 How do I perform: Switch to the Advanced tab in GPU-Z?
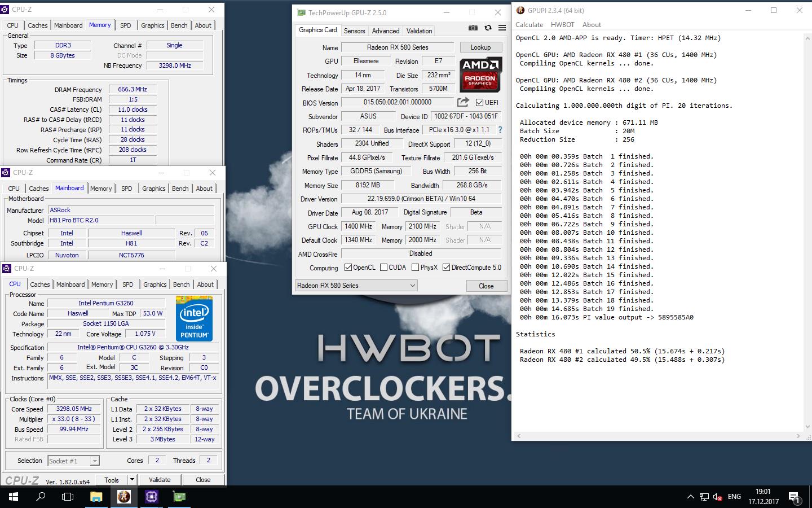[x=386, y=31]
